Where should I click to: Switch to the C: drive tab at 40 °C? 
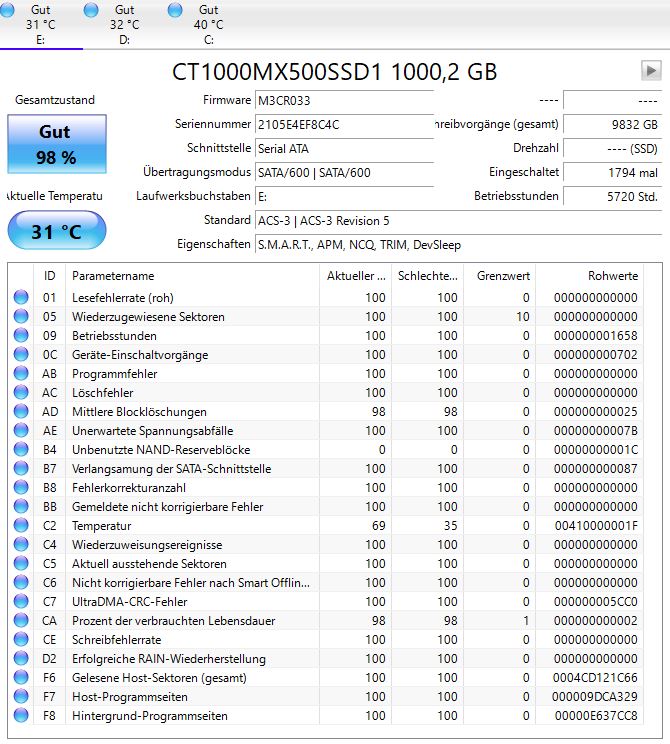[x=209, y=24]
